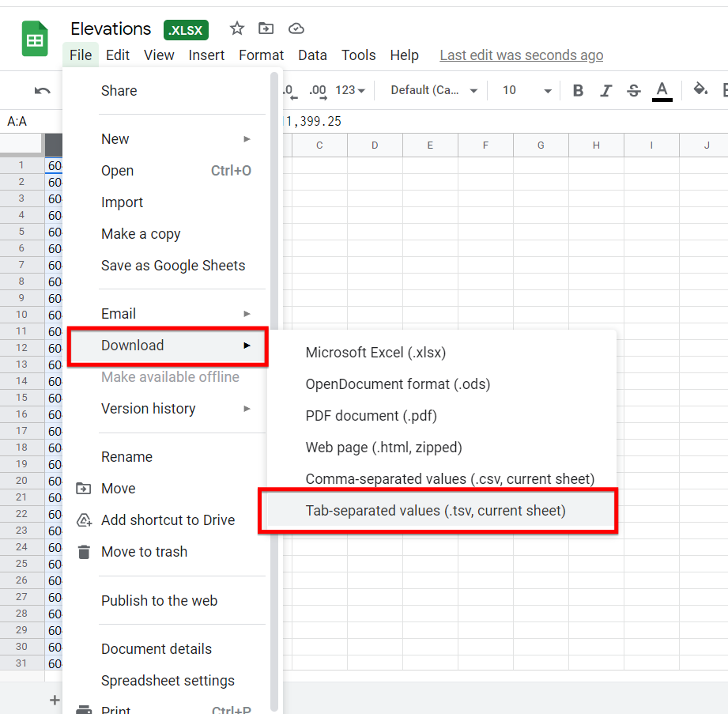
Task: Click the Move folder icon in File menu
Action: tap(84, 488)
